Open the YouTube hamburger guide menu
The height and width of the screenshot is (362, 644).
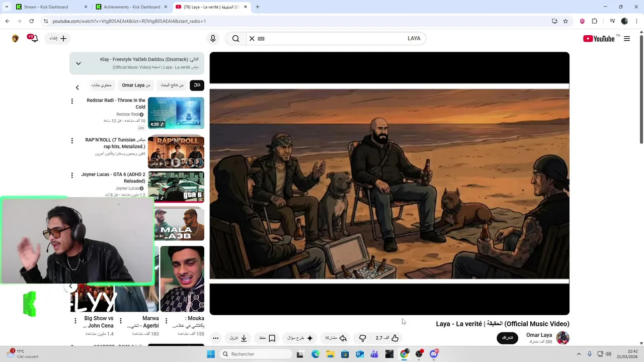(627, 38)
